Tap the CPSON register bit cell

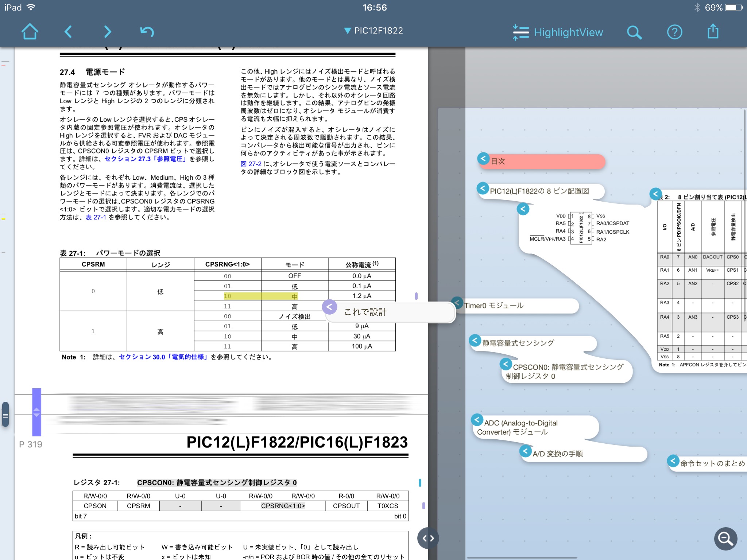pyautogui.click(x=95, y=506)
